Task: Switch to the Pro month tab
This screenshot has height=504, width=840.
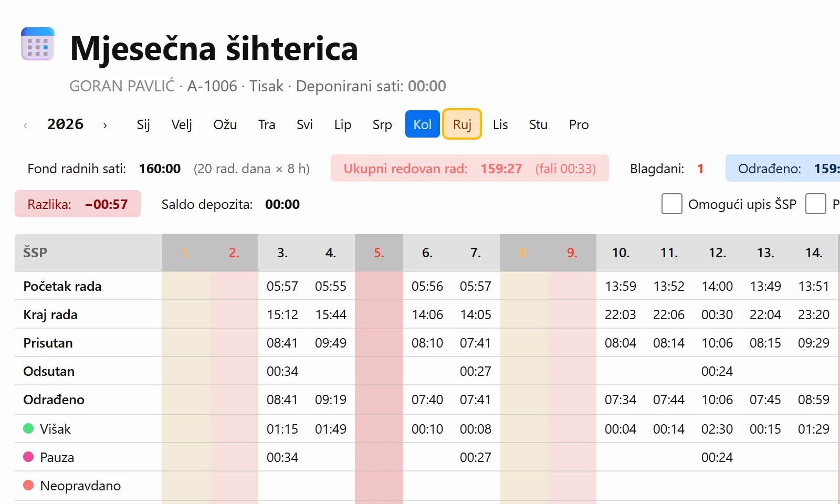Action: [x=579, y=124]
